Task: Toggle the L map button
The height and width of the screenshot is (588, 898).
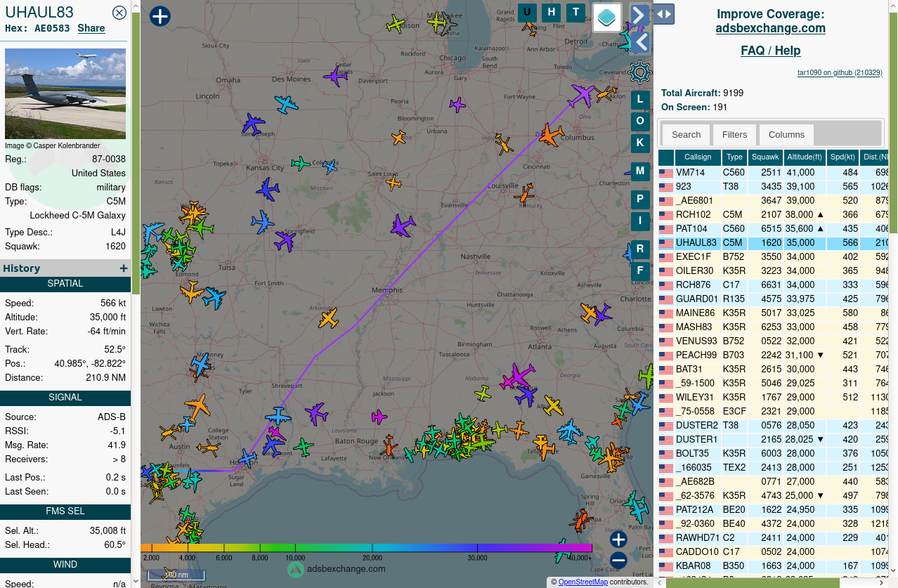Action: click(x=640, y=100)
